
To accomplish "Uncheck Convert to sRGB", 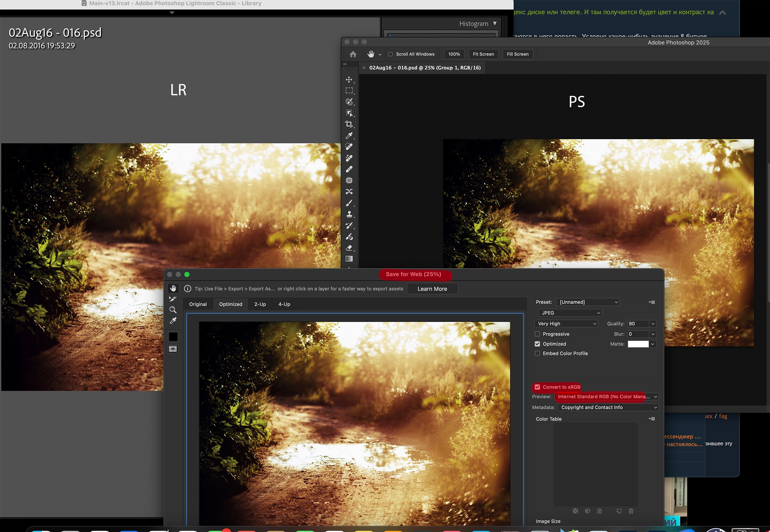I will pyautogui.click(x=537, y=387).
